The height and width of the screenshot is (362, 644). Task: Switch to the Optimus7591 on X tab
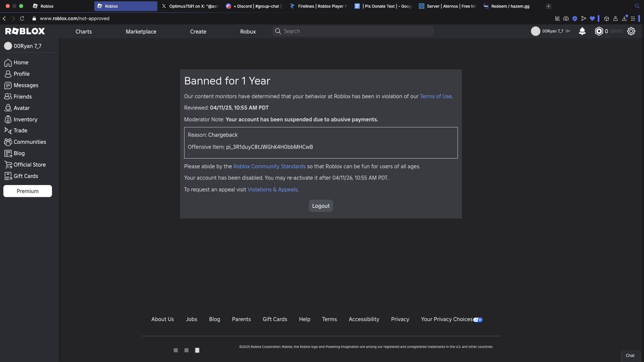[x=189, y=6]
